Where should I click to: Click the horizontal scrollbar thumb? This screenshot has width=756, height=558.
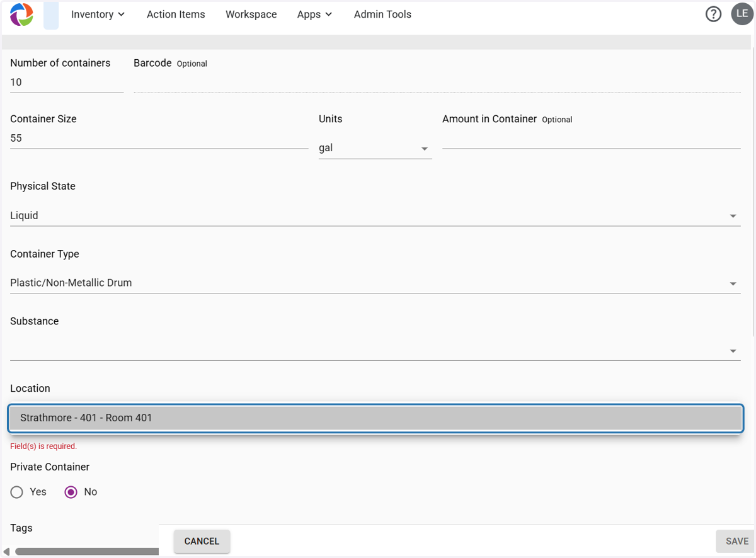click(87, 552)
